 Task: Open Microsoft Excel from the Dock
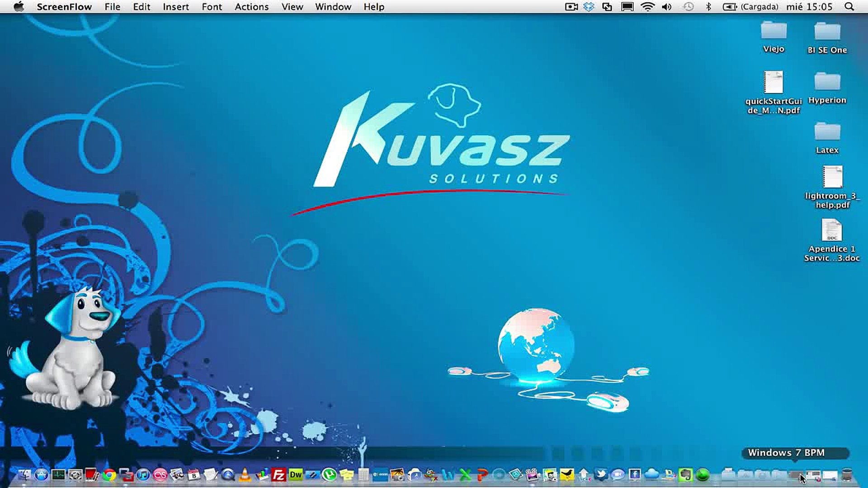coord(465,475)
